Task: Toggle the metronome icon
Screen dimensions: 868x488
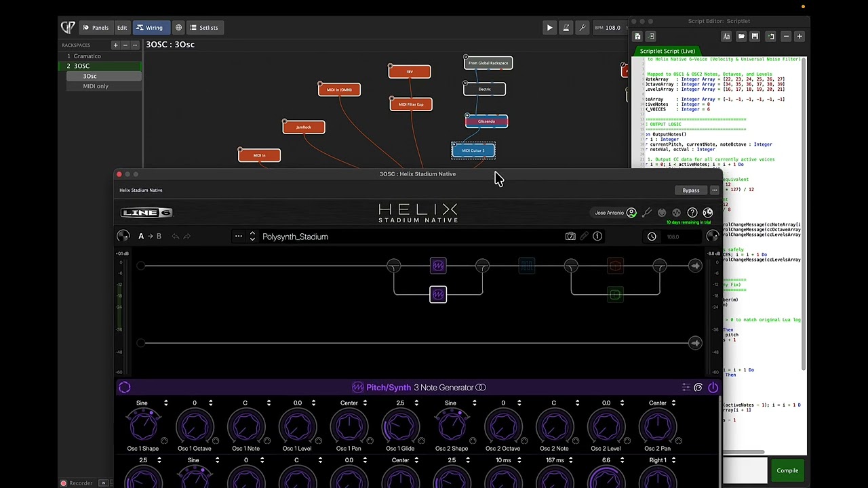Action: 566,28
